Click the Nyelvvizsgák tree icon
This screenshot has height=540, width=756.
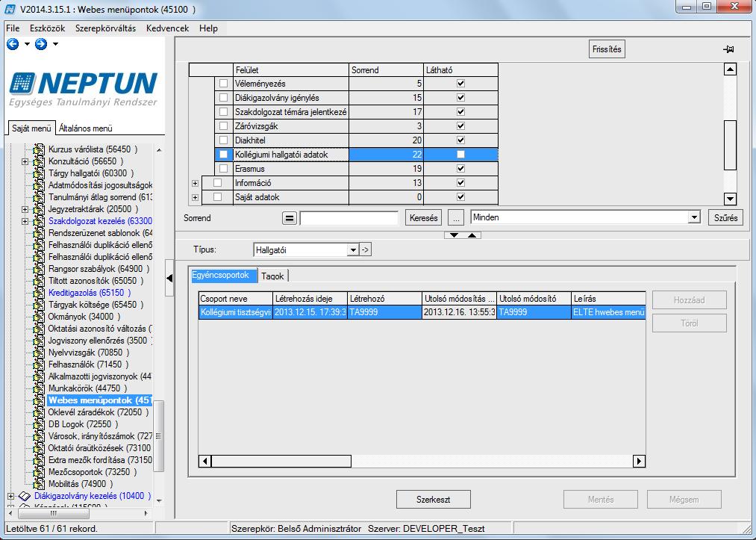coord(39,353)
